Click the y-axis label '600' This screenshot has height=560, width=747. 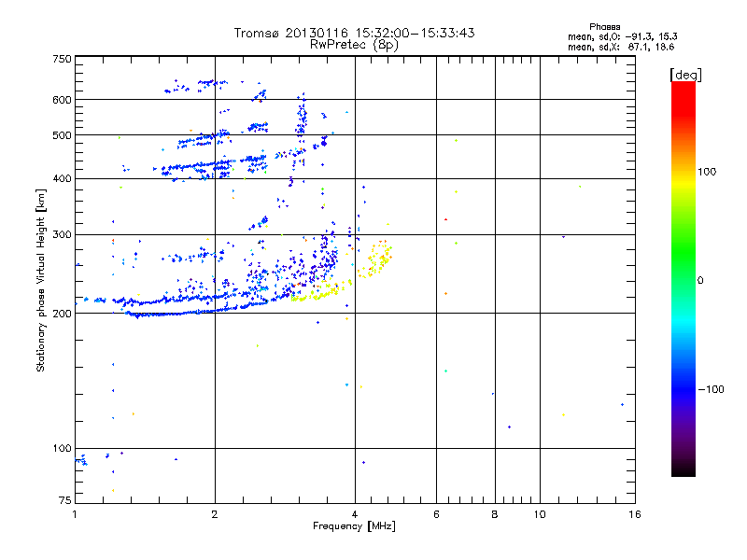[x=62, y=100]
